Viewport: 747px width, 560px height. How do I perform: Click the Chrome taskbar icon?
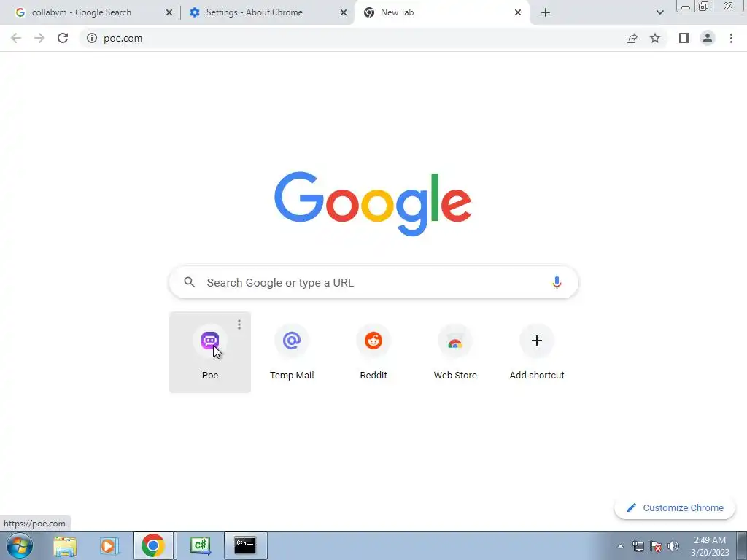[153, 545]
